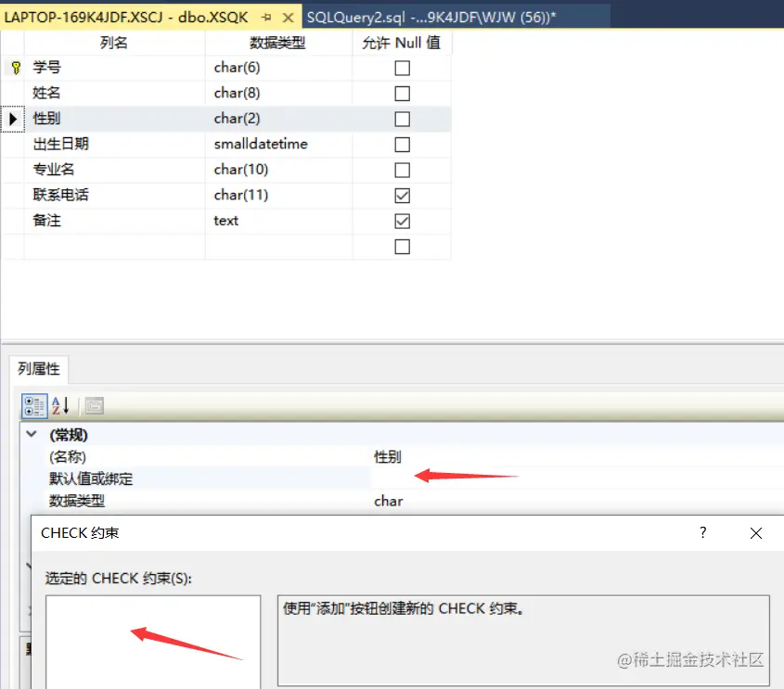Click the 列名 column header

pyautogui.click(x=114, y=43)
